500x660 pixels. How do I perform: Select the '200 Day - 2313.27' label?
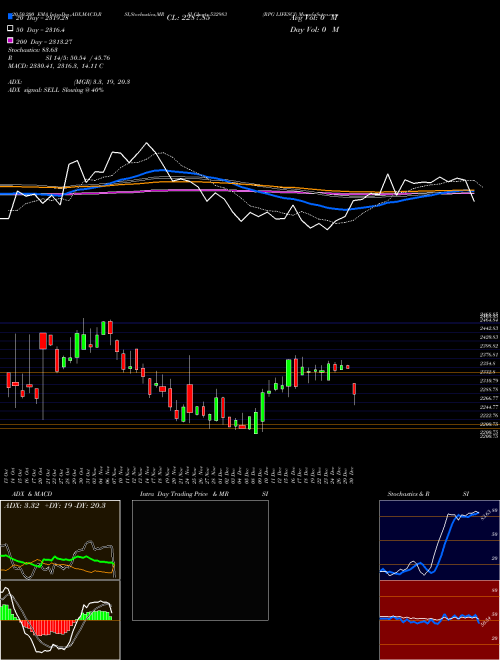(43, 42)
